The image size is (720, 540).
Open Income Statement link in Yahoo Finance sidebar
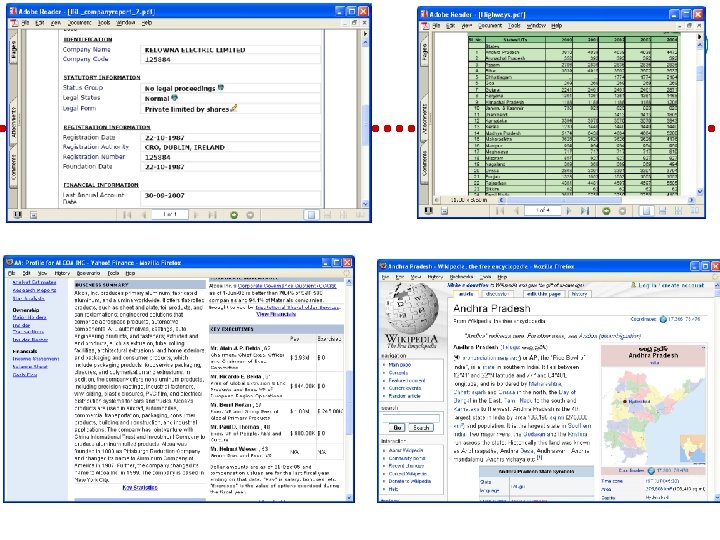point(36,359)
